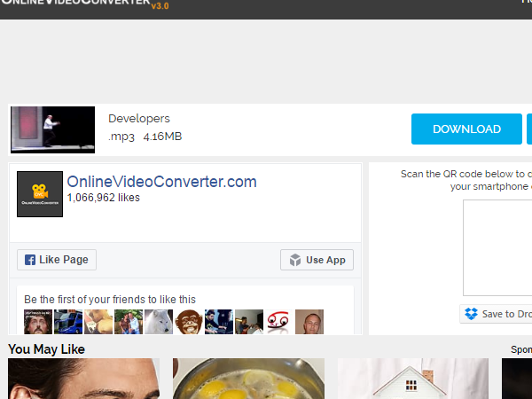Open the man's face recommended article
Viewport: 532px width, 399px height.
click(84, 379)
